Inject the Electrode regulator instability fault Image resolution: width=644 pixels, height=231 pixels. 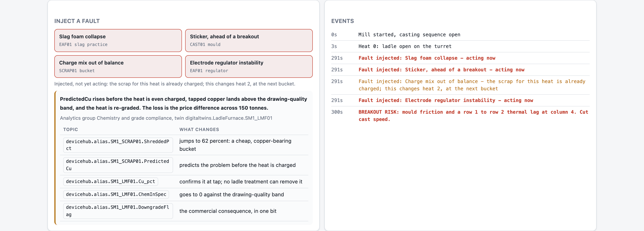(x=249, y=66)
